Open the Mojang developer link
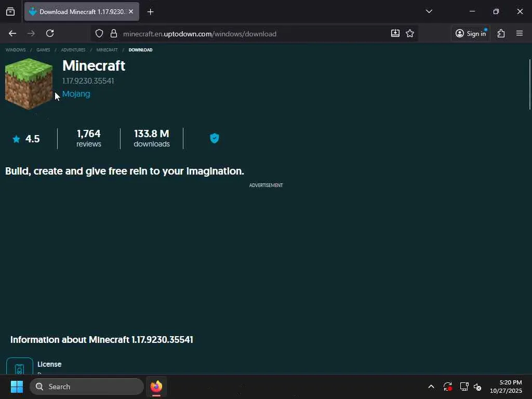 [76, 94]
